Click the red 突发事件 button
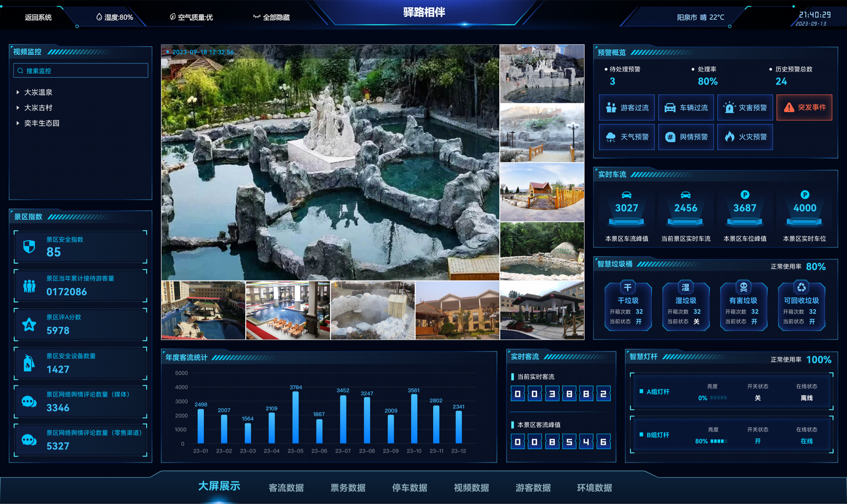 pyautogui.click(x=804, y=108)
